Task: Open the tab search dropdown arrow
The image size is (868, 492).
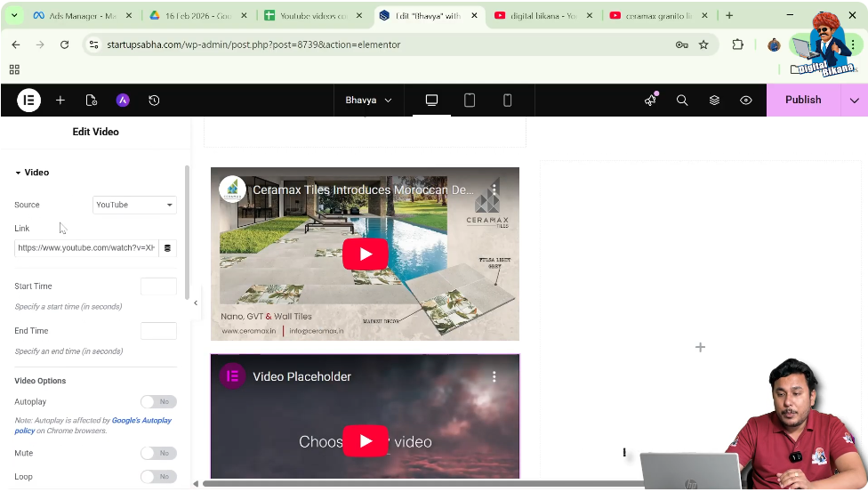Action: tap(14, 15)
